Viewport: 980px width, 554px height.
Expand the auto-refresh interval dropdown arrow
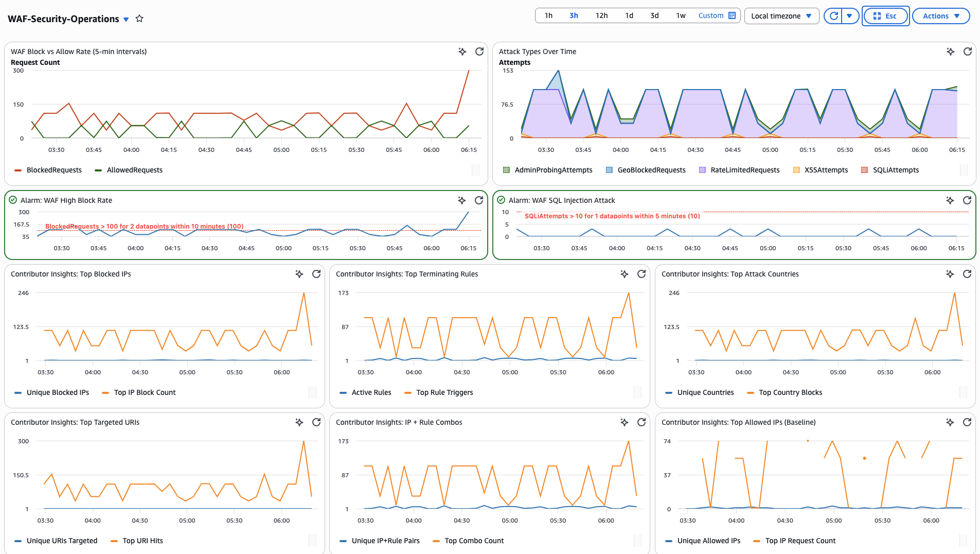tap(849, 16)
